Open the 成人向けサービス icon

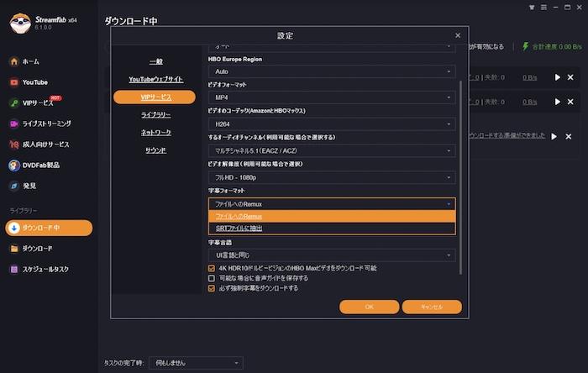(14, 144)
